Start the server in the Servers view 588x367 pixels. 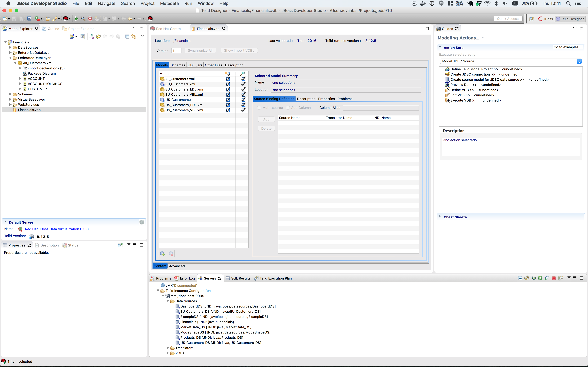(x=540, y=278)
